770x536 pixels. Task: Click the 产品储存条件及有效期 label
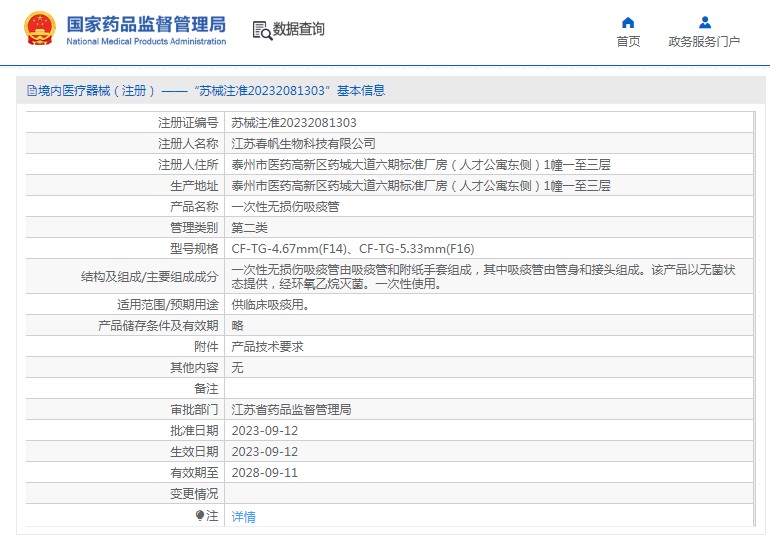158,326
